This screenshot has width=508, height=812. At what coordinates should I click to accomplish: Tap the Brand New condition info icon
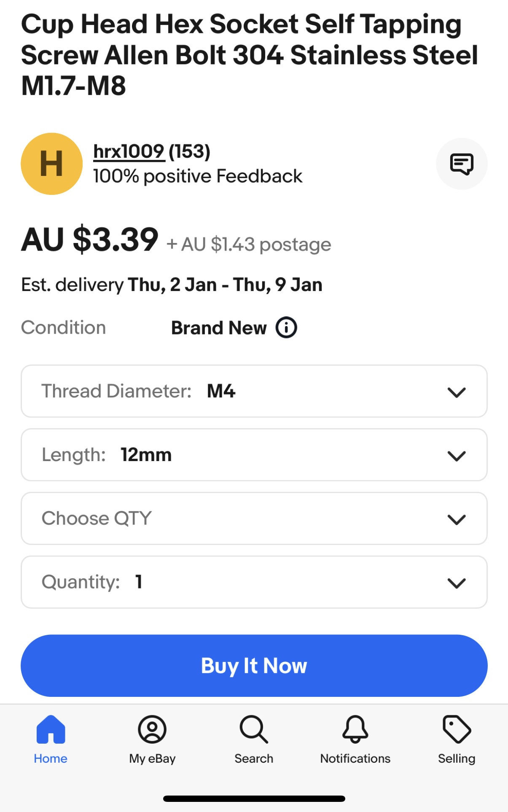[286, 327]
